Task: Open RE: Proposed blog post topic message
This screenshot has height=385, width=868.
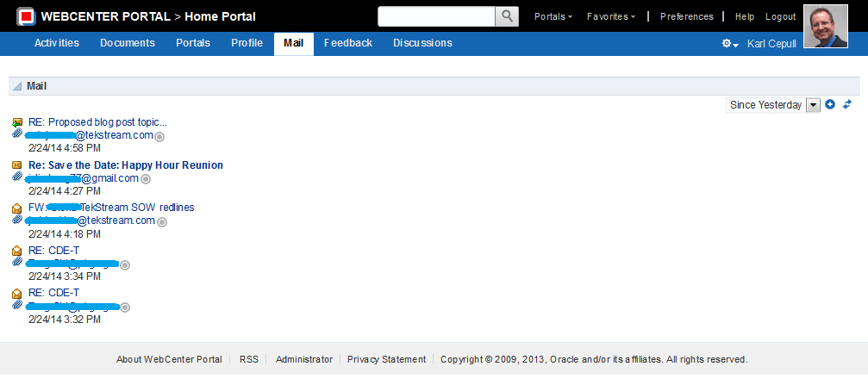Action: (x=97, y=122)
